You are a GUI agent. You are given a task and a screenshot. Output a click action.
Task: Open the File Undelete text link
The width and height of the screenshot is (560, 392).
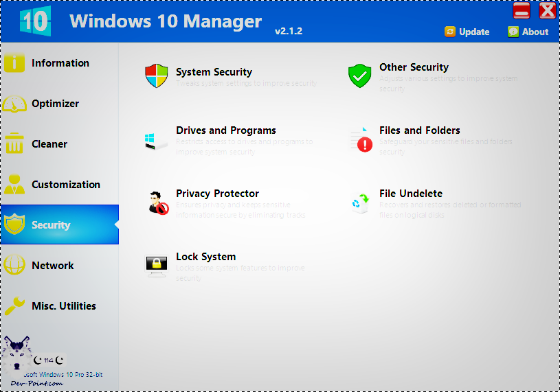pyautogui.click(x=410, y=194)
